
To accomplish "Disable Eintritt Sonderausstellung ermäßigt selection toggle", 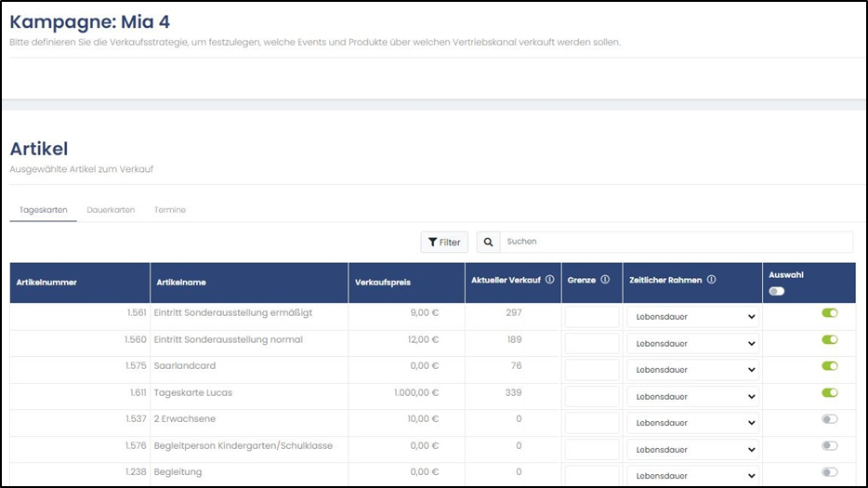I will (830, 313).
